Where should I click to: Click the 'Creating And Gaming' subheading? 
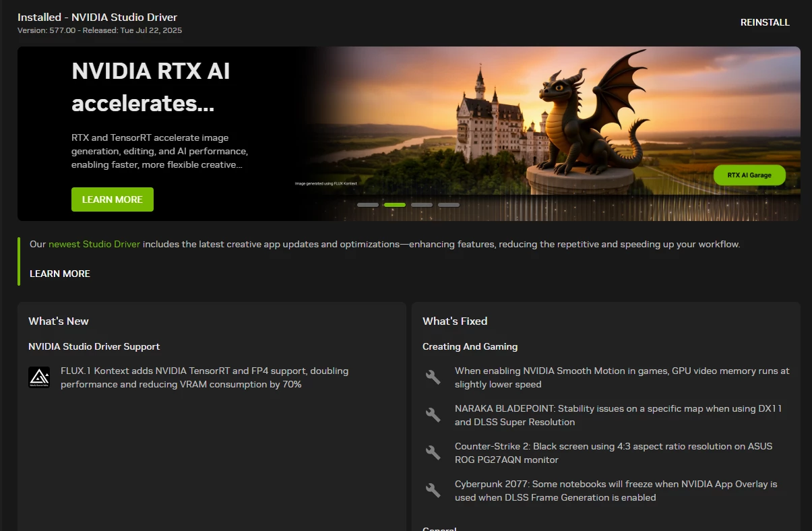tap(470, 346)
